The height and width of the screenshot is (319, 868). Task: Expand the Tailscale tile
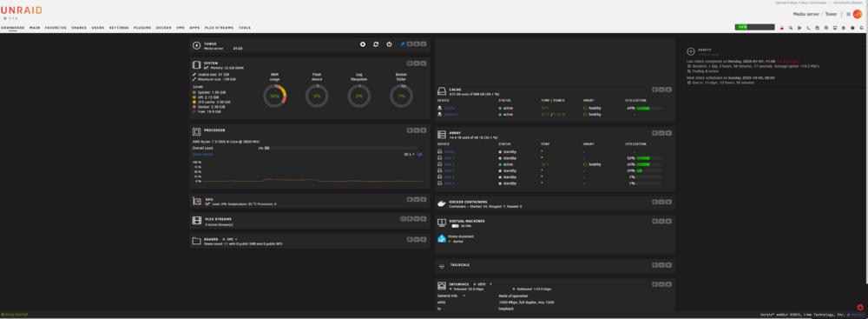[x=661, y=264]
